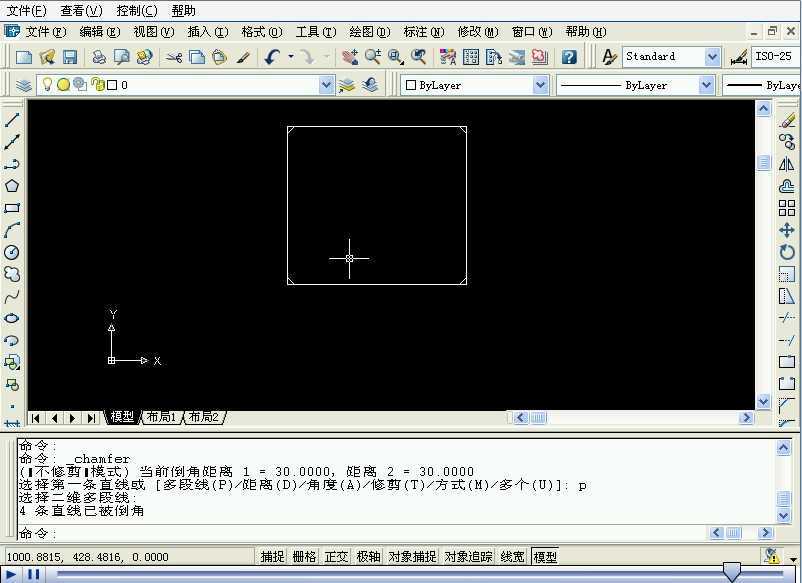The width and height of the screenshot is (802, 583).
Task: Toggle 对象捕捉 object snap button
Action: tap(412, 556)
